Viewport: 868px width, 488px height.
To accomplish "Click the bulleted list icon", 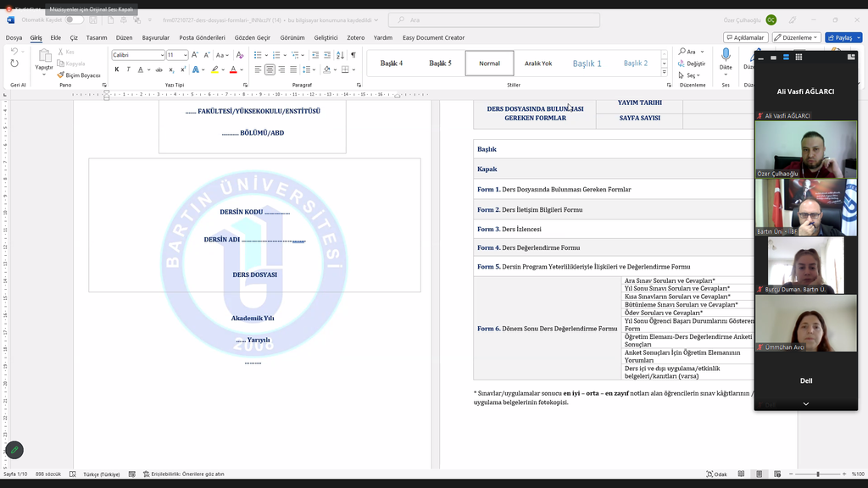I will 258,55.
